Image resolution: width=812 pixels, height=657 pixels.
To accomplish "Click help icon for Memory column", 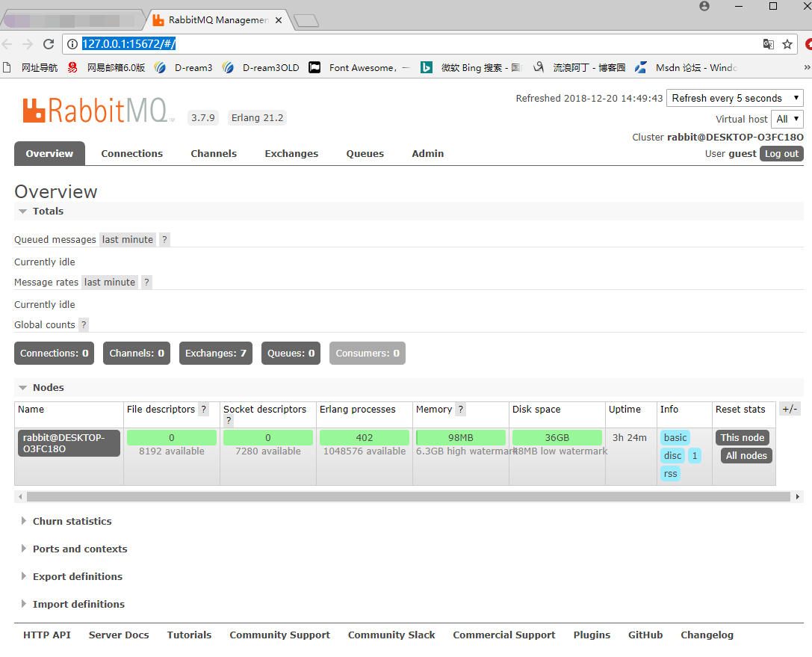I will 460,410.
